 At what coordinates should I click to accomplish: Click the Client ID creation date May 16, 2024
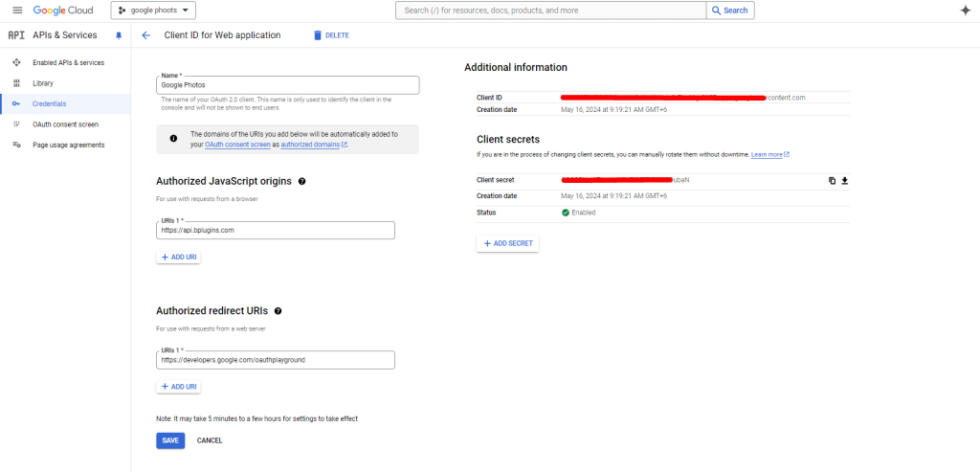[613, 110]
